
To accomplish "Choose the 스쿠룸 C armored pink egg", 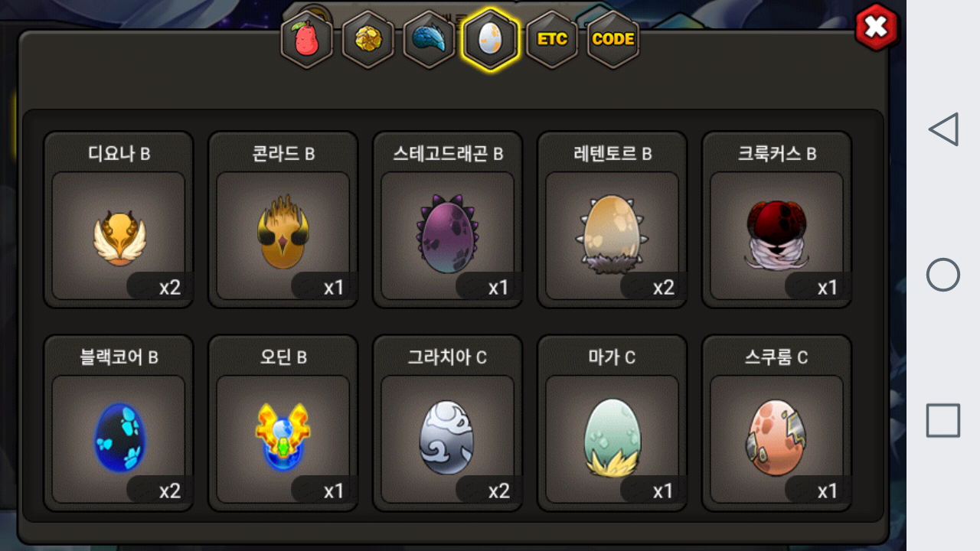I will click(x=777, y=423).
